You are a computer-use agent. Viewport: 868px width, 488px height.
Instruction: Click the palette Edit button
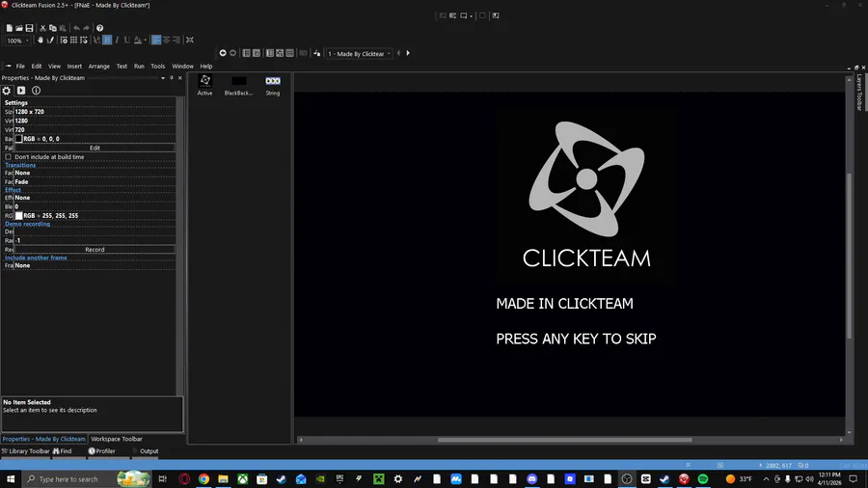click(95, 148)
